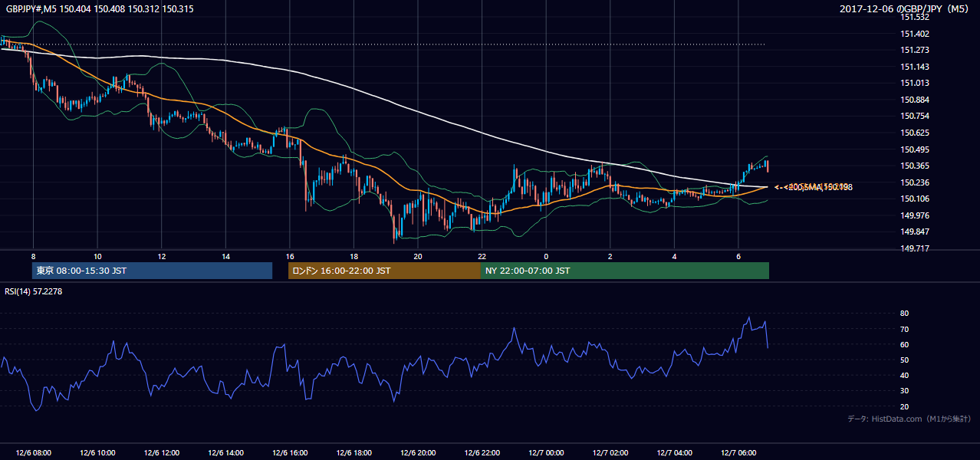Viewport: 980px width, 460px height.
Task: Click the 151.013 price axis label
Action: 914,84
